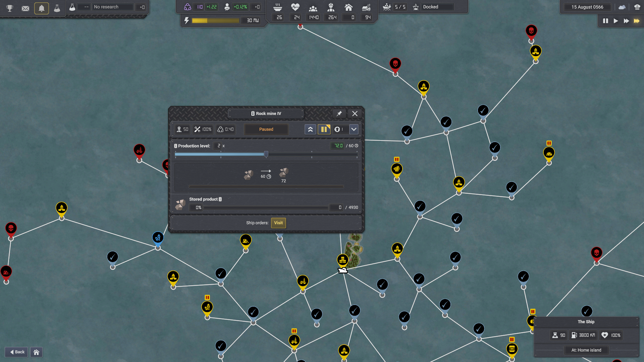Screen dimensions: 644x362
Task: Click the Paused status label
Action: (x=266, y=129)
